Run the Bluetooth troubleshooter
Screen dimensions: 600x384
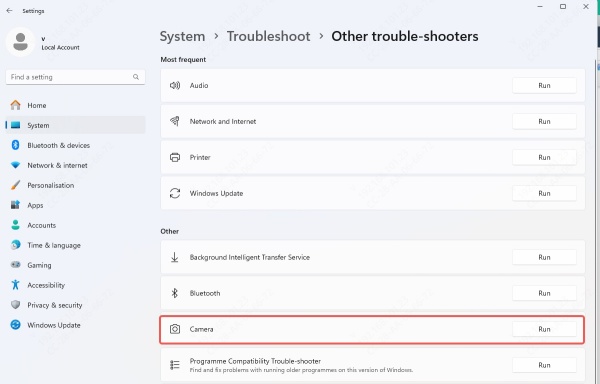pyautogui.click(x=544, y=293)
